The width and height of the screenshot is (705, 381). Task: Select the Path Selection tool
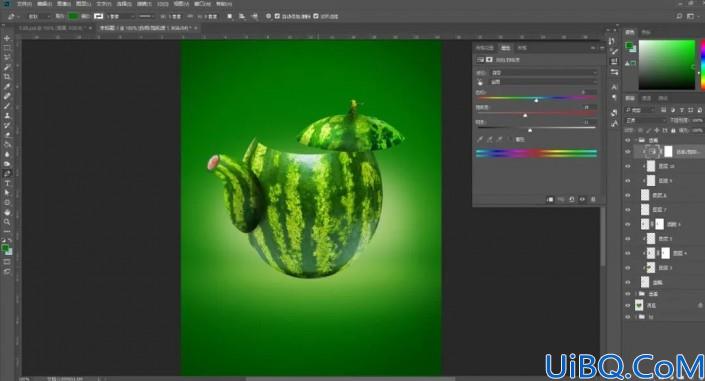pos(7,193)
